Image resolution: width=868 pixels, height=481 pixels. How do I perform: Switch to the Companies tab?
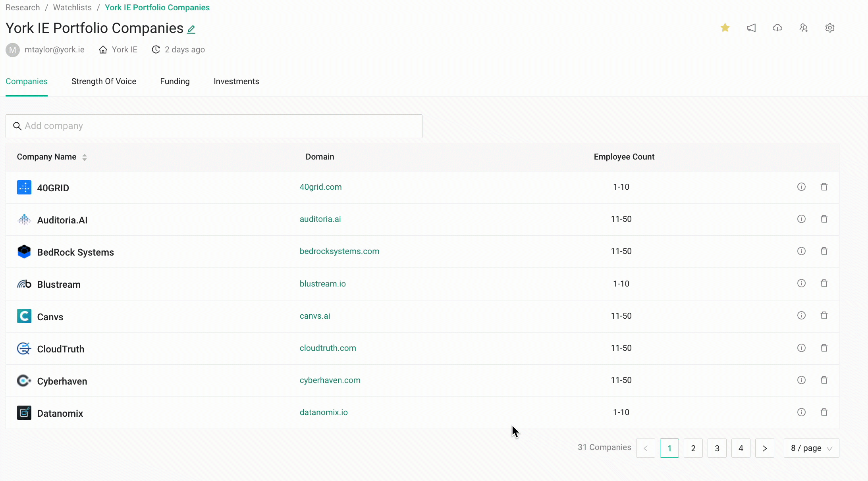[x=27, y=81]
